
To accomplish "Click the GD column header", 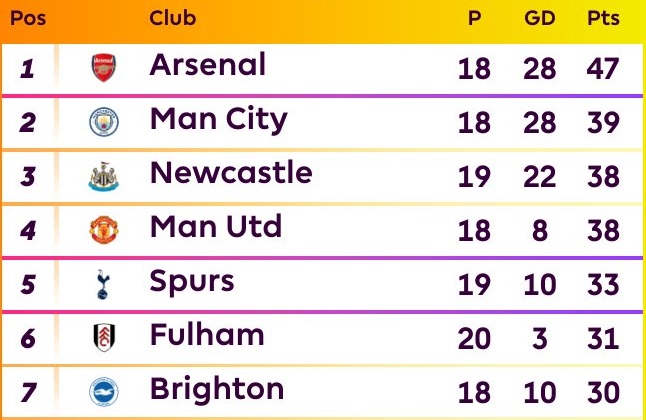I will point(540,18).
